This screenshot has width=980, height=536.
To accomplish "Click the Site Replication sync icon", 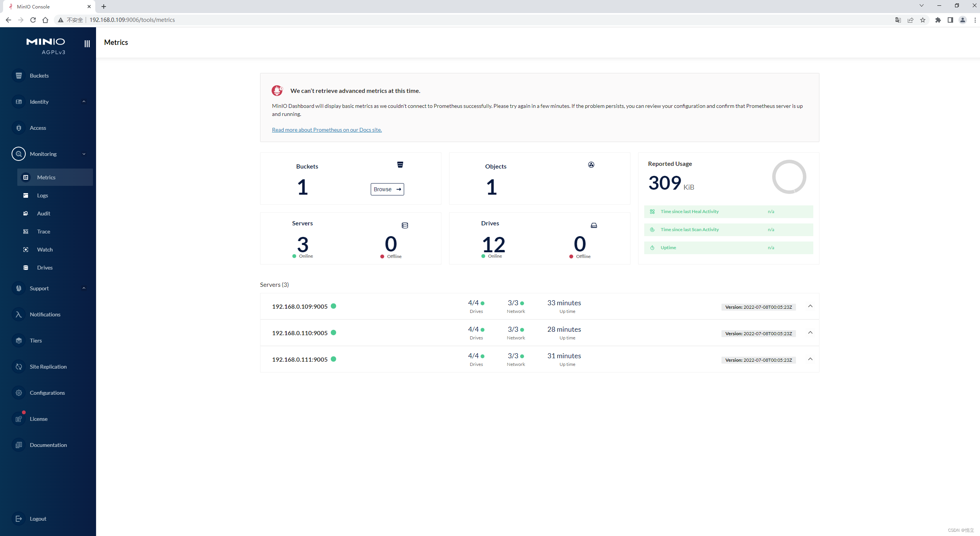I will coord(18,367).
